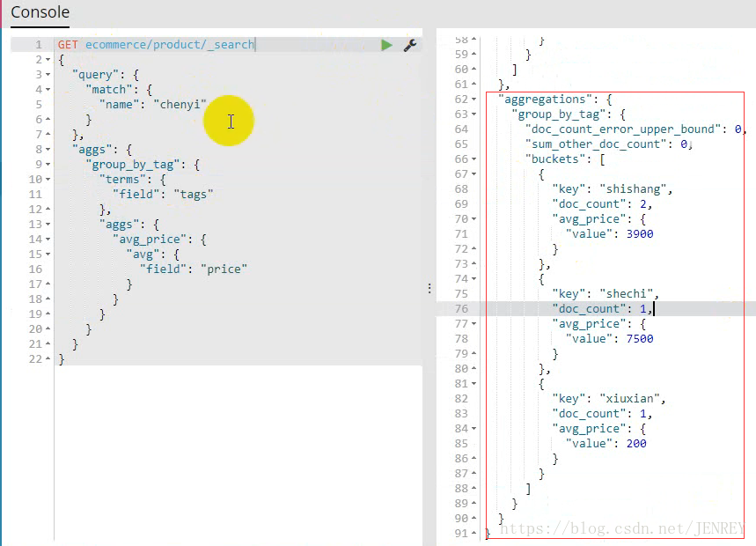Fold the first bucket object at line 67
This screenshot has width=756, height=546.
(x=475, y=174)
